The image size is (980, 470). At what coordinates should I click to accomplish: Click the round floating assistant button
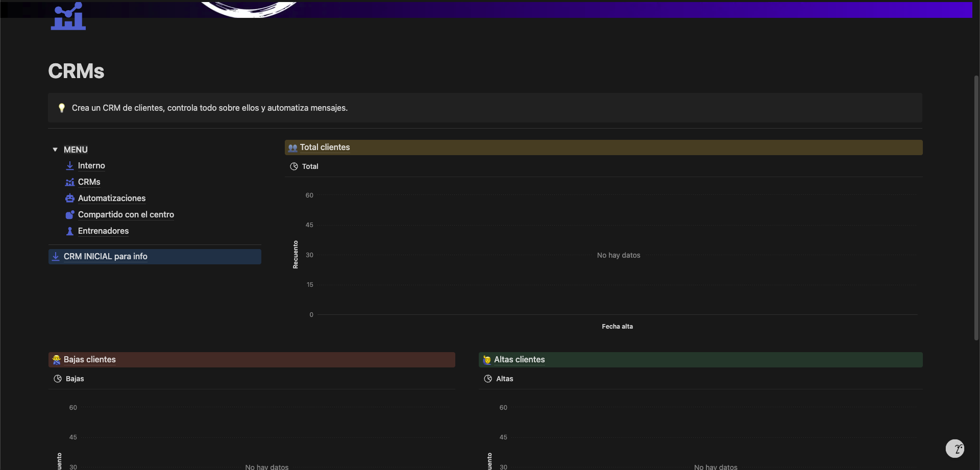tap(954, 449)
